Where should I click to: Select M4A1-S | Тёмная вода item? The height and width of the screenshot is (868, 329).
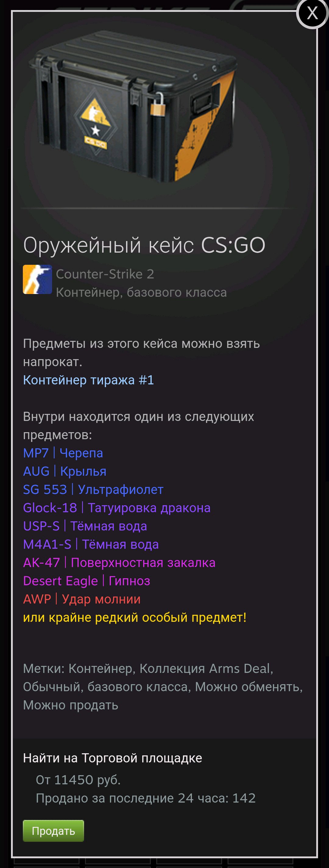(91, 544)
